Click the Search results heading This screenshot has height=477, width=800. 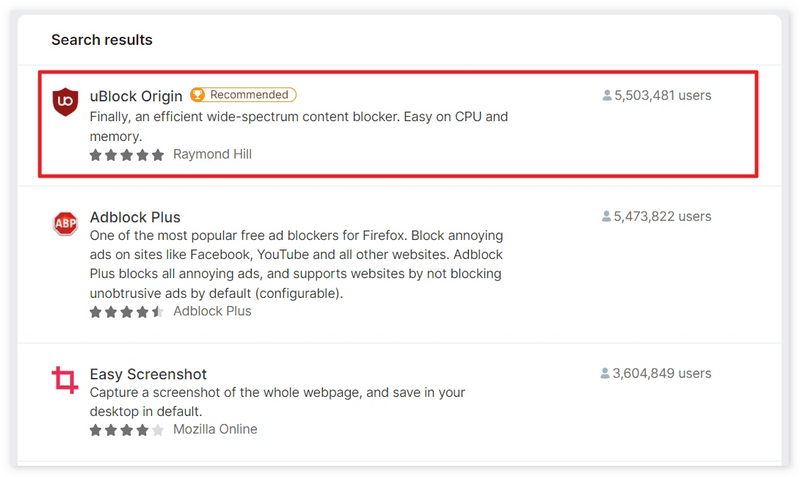102,40
